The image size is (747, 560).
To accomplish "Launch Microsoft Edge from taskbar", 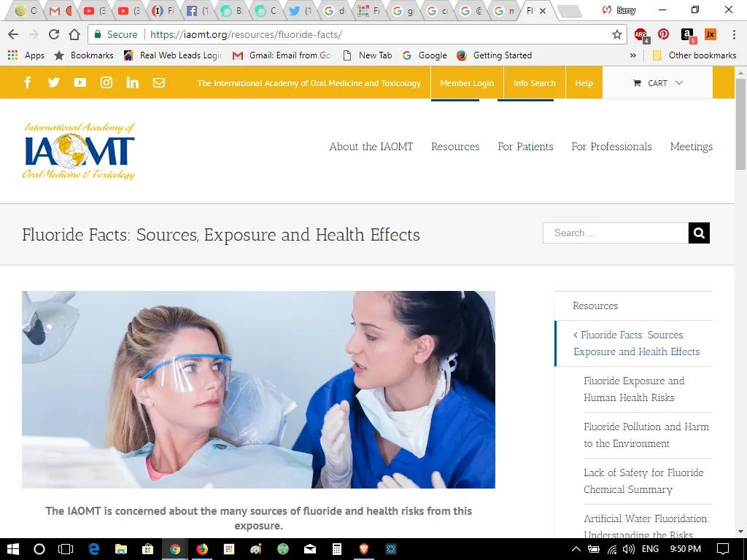I will click(94, 549).
